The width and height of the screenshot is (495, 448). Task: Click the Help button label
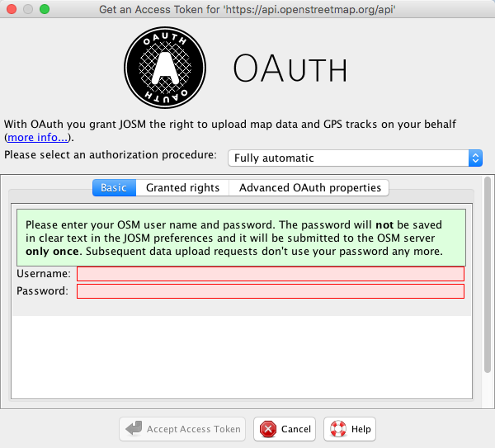coord(361,429)
